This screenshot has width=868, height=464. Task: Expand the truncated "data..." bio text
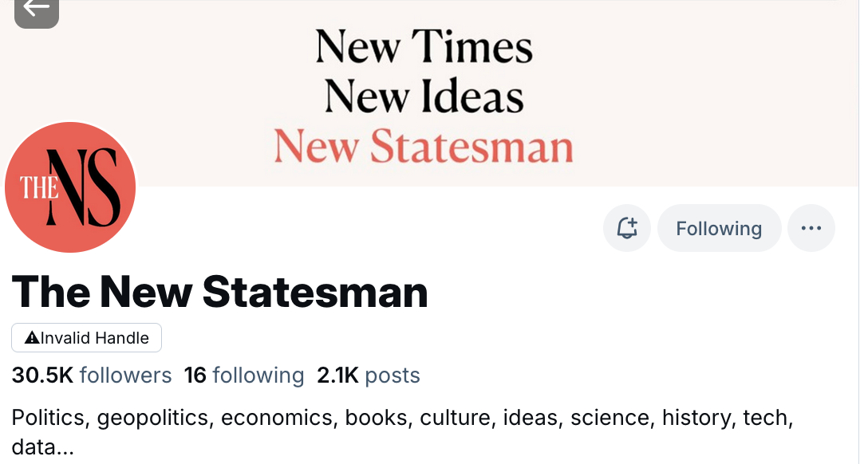[43, 447]
